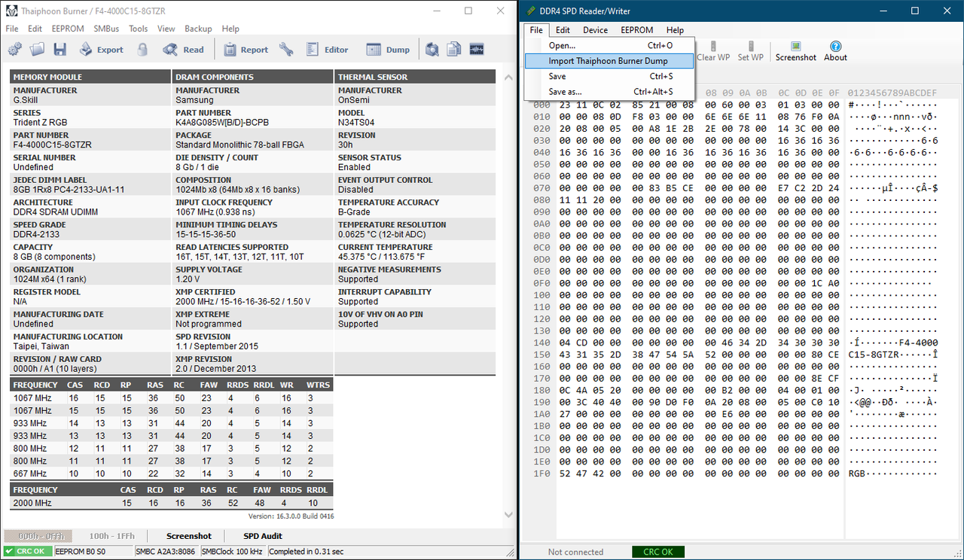Click the padlock icon in Thaiphoon Burner toolbar
Screen dimensions: 964x560
point(142,50)
